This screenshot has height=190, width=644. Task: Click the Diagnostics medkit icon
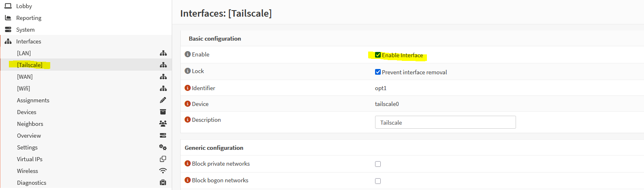click(x=163, y=183)
